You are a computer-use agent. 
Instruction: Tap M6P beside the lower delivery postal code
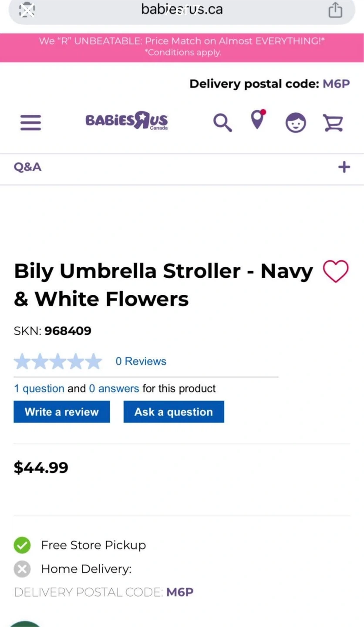180,592
